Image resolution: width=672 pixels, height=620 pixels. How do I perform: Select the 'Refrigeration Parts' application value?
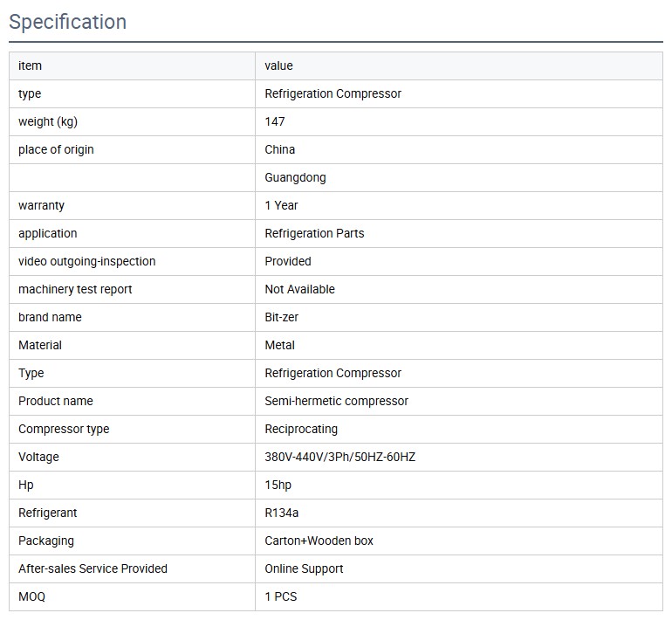point(314,233)
